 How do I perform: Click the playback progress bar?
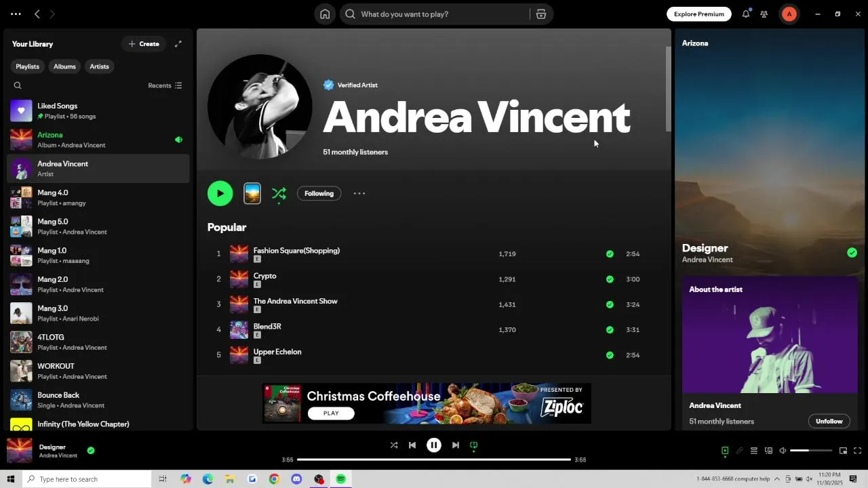coord(434,460)
